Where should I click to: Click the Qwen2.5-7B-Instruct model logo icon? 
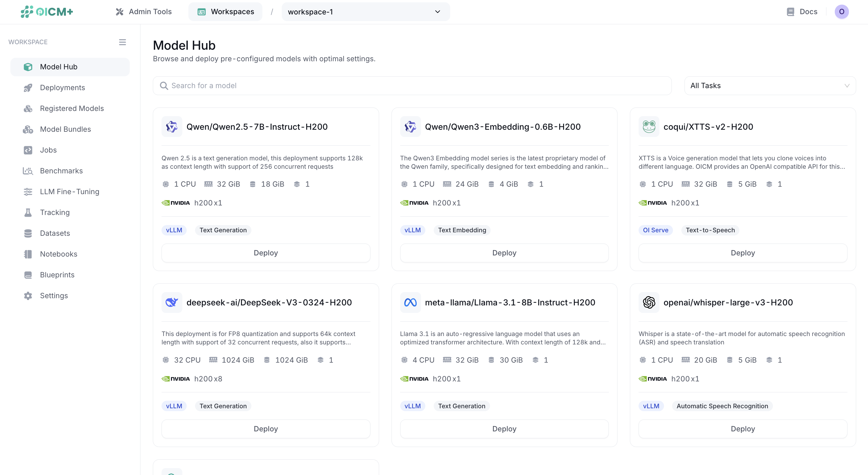(172, 127)
